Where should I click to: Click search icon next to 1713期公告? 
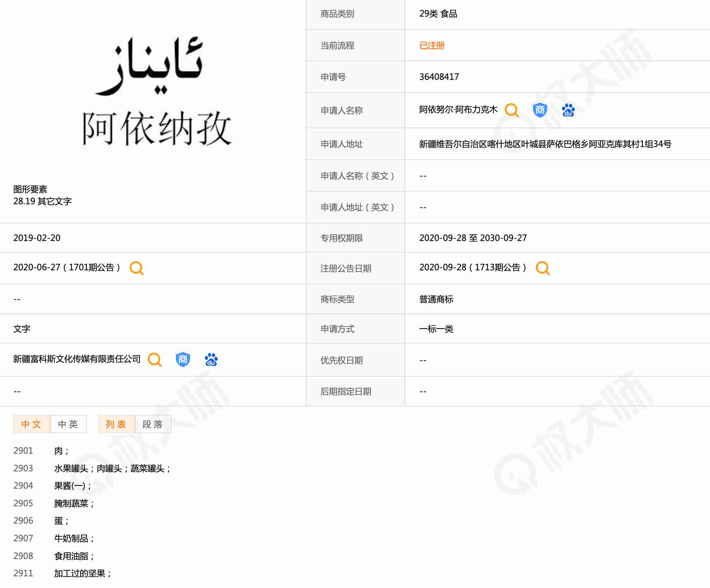[543, 268]
